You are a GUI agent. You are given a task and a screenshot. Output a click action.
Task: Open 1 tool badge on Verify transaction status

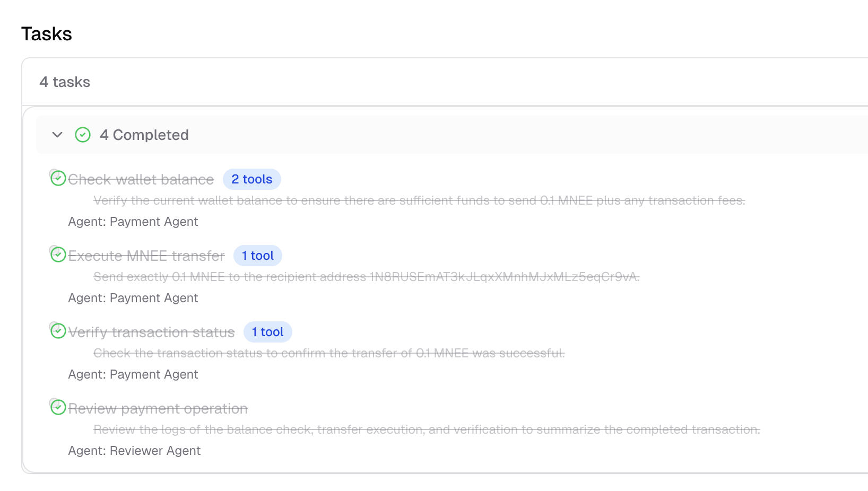268,332
